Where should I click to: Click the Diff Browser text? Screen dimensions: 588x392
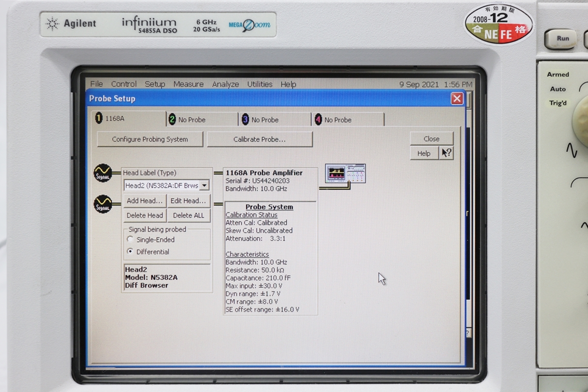(x=146, y=285)
